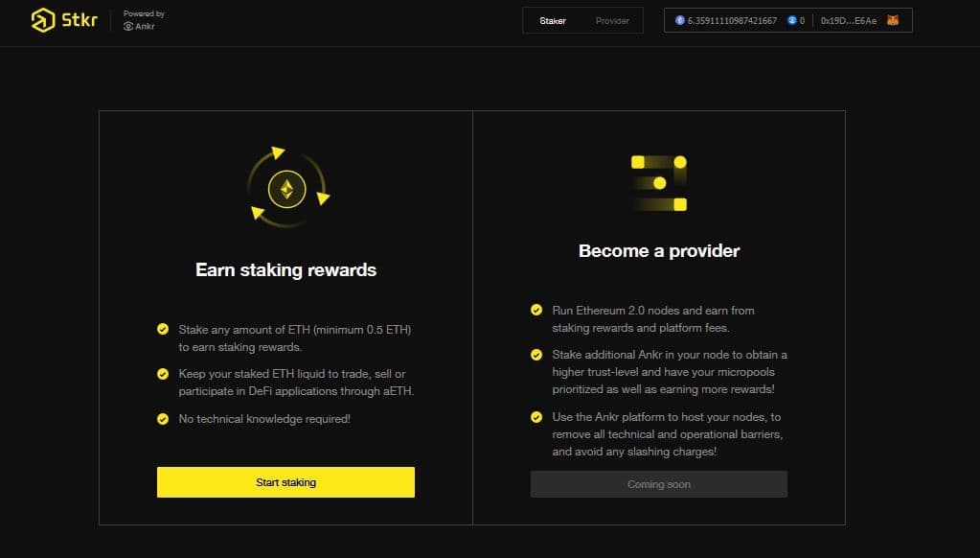Image resolution: width=980 pixels, height=558 pixels.
Task: Switch to the Staker tab
Action: [x=553, y=20]
